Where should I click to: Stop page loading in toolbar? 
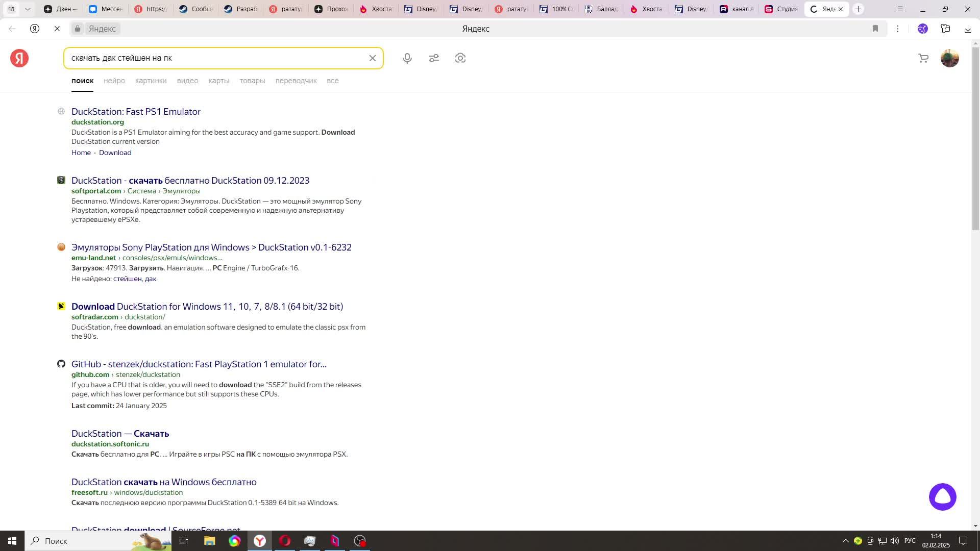pos(57,29)
